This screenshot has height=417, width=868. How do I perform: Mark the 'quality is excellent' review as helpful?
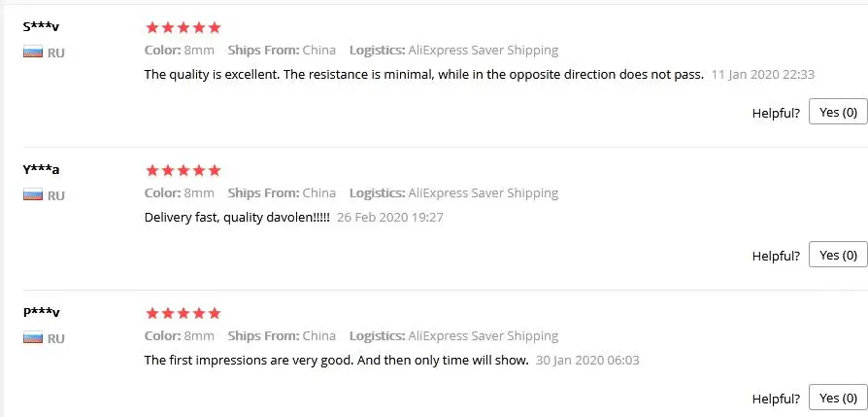tap(837, 112)
